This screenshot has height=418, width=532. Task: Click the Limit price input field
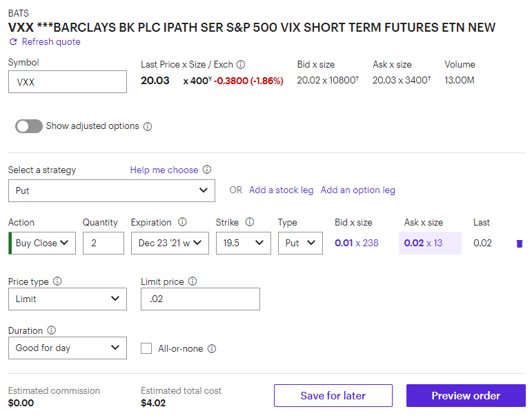point(201,299)
